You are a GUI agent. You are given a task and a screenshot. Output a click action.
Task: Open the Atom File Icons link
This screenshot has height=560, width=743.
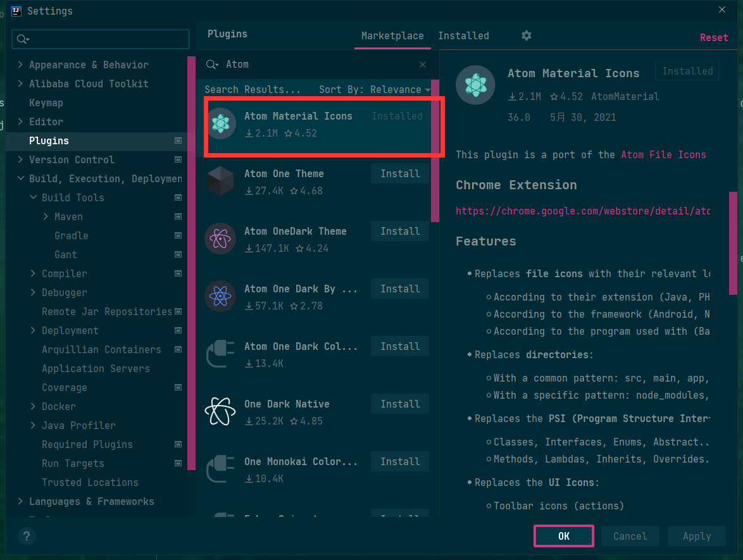(663, 155)
